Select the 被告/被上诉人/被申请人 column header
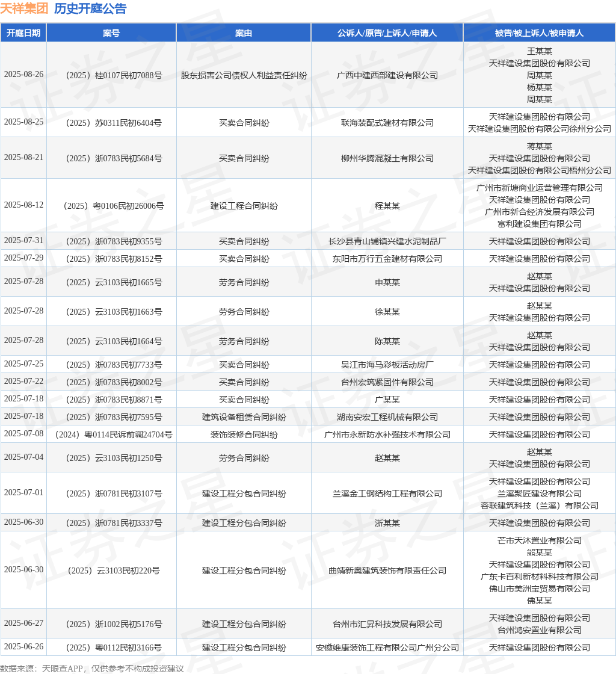Image resolution: width=616 pixels, height=674 pixels. click(539, 33)
